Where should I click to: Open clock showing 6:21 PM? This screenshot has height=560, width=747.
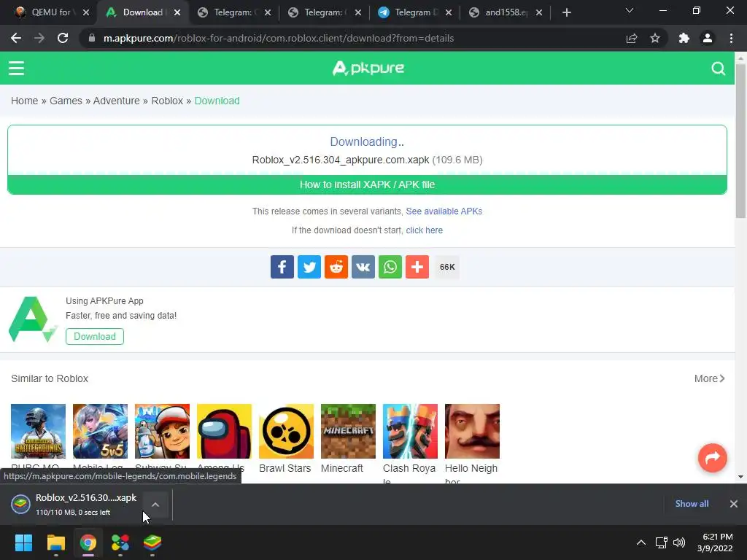(x=715, y=542)
